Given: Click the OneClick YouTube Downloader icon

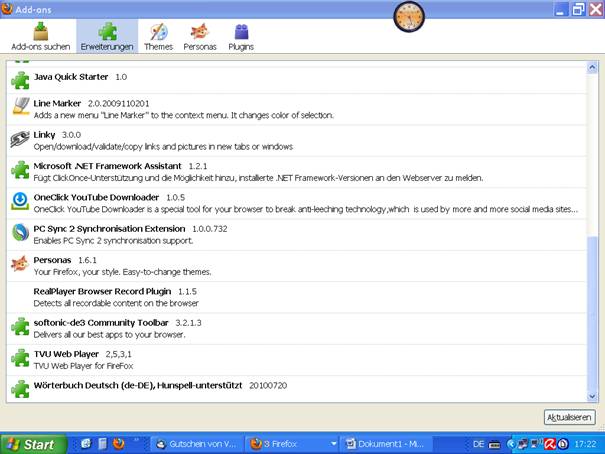Looking at the screenshot, I should (x=20, y=201).
